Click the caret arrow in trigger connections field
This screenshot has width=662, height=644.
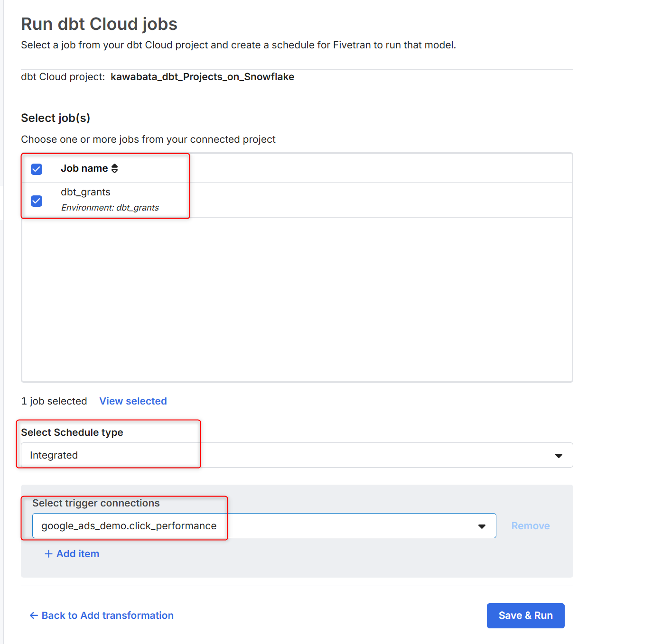coord(482,526)
